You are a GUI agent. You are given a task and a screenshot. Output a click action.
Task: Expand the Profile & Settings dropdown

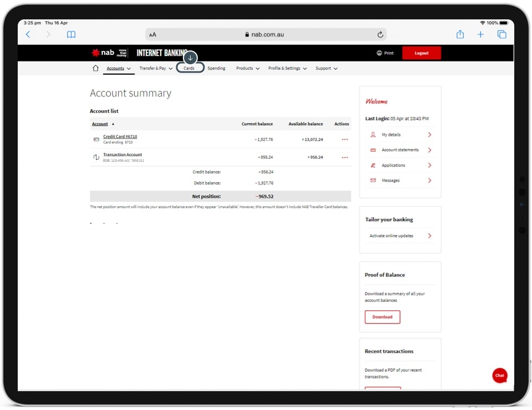click(x=287, y=69)
